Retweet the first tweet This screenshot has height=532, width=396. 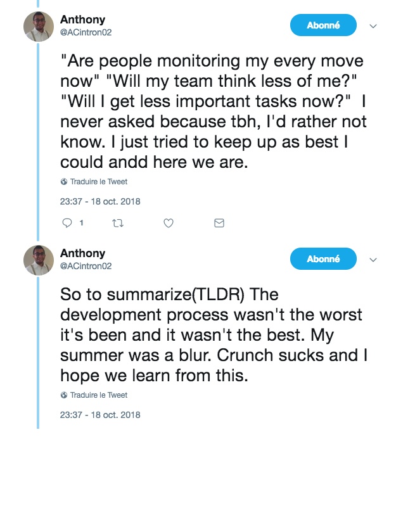117,223
